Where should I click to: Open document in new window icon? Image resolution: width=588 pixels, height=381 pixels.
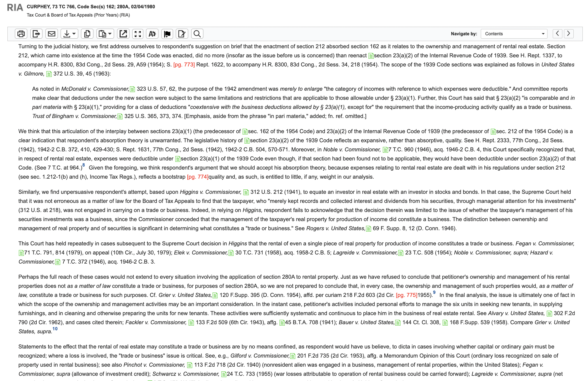point(123,34)
